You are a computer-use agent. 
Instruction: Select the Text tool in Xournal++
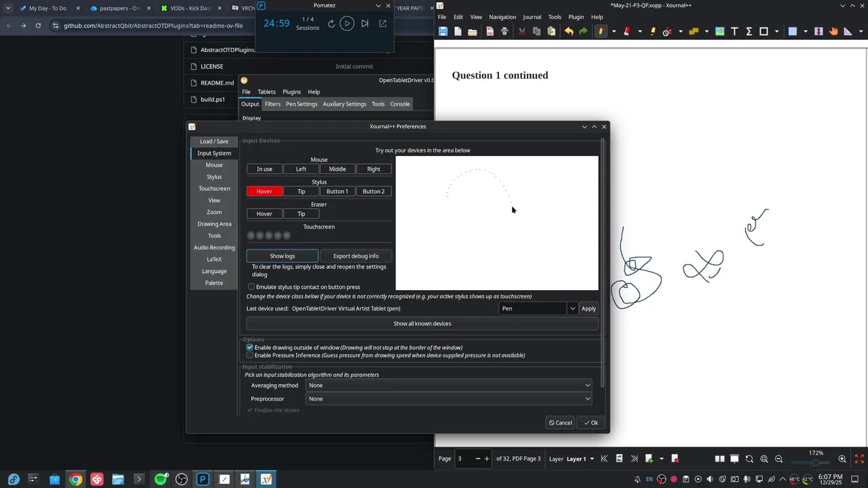tap(734, 31)
